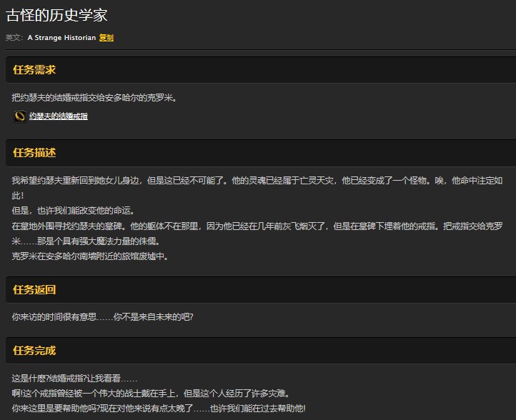Click the line 但是，也许我们能改变他的命运

coord(73,211)
